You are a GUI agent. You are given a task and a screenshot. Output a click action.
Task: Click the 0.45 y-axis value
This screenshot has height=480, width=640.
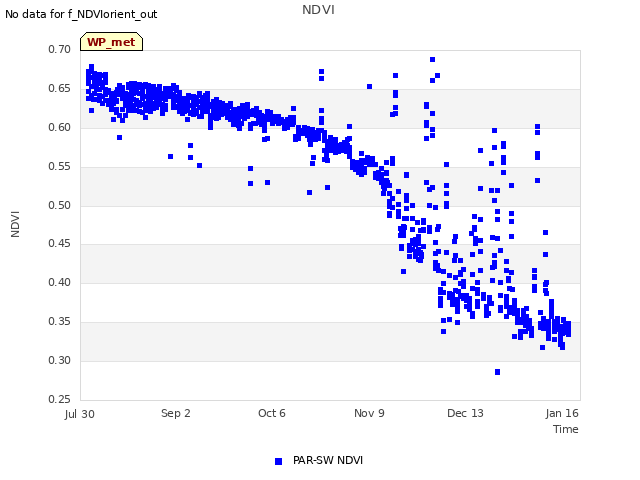60,244
